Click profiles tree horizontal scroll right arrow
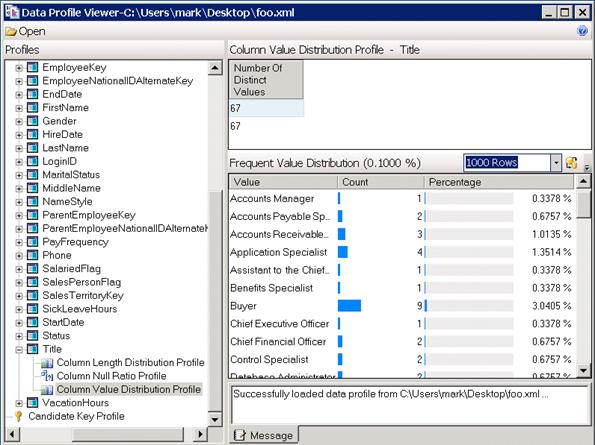 pos(201,434)
